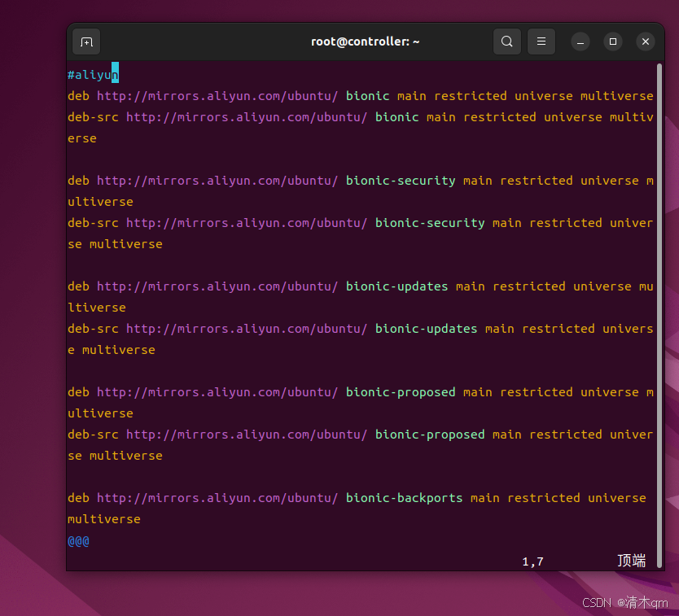Click the cursor position indicator 1,7
Screen dimensions: 679x616
point(532,562)
